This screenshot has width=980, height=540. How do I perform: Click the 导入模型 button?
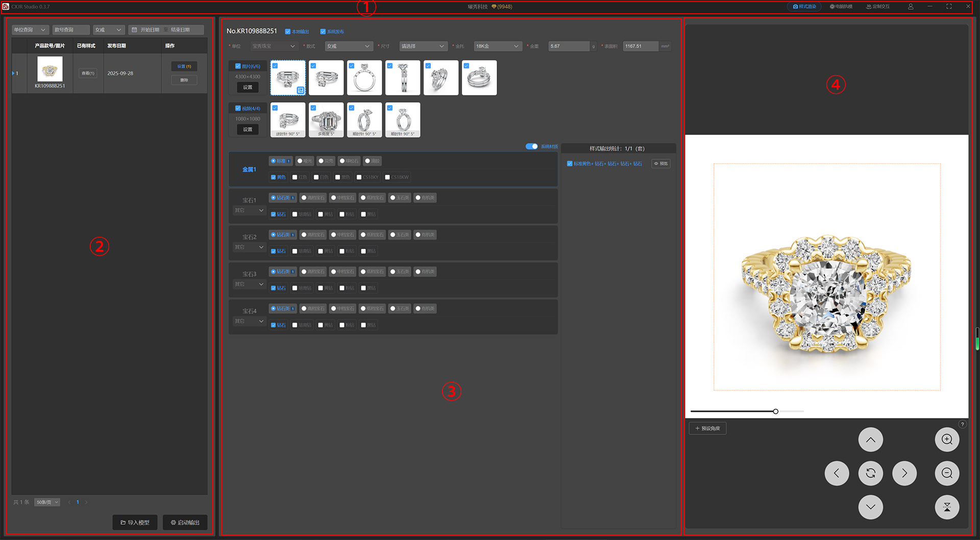[x=135, y=522]
